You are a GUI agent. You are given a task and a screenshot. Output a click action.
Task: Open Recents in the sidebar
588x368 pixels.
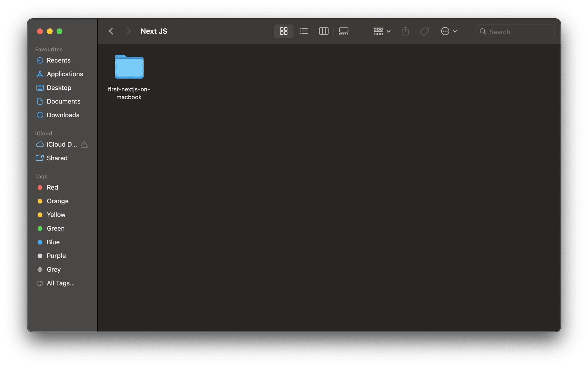point(58,60)
